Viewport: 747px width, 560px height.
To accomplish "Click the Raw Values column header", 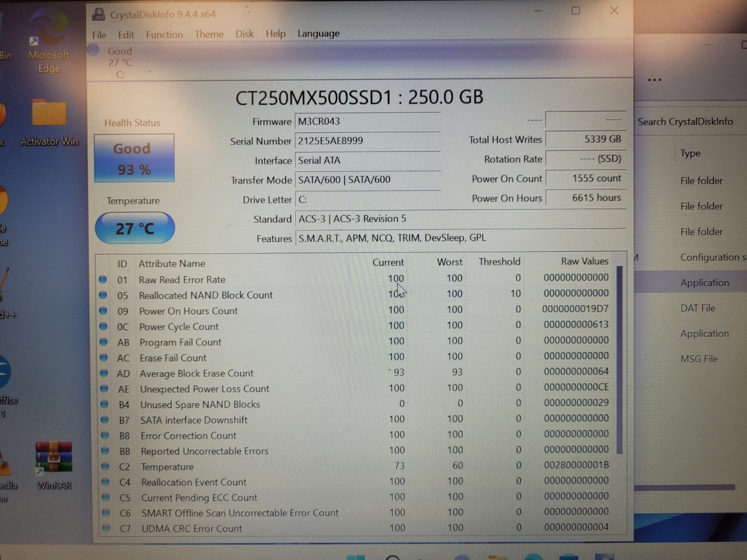I will (585, 261).
